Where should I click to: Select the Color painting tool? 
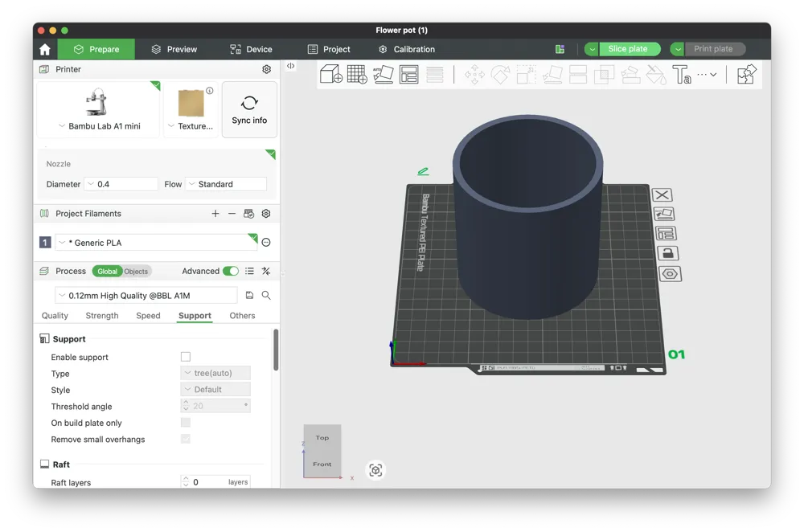(x=656, y=75)
